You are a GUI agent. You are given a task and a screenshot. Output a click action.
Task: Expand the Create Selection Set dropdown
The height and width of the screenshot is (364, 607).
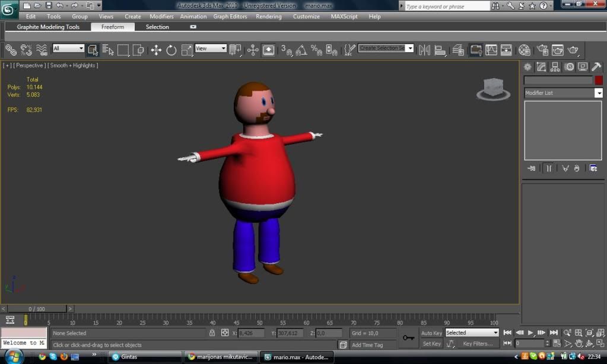click(x=410, y=48)
